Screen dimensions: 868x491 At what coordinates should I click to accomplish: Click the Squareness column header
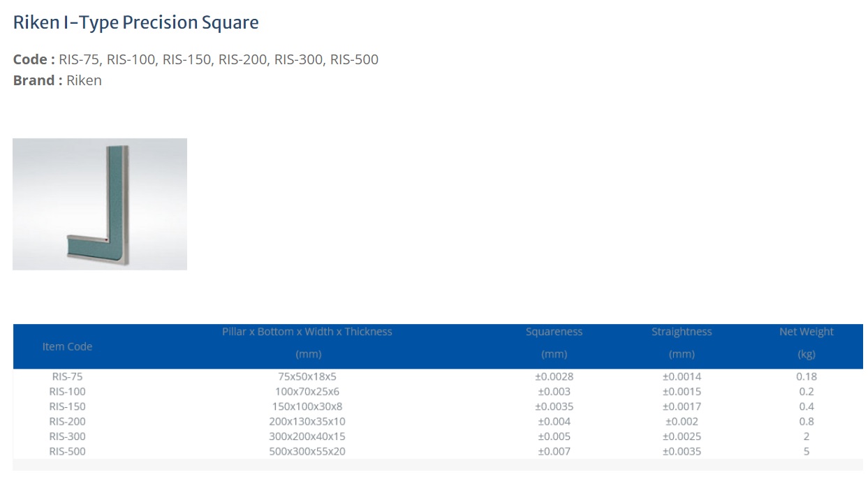tap(554, 332)
